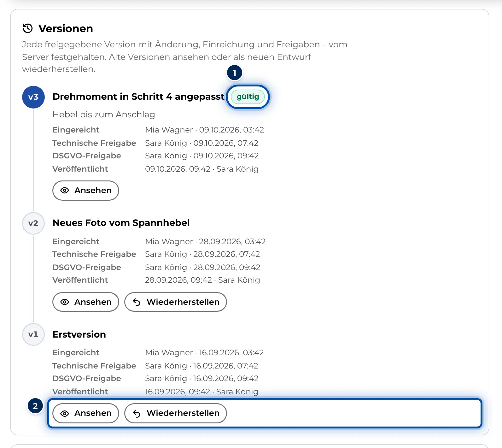Select the v1 version marker
Viewport: 502px width, 448px height.
pos(33,334)
